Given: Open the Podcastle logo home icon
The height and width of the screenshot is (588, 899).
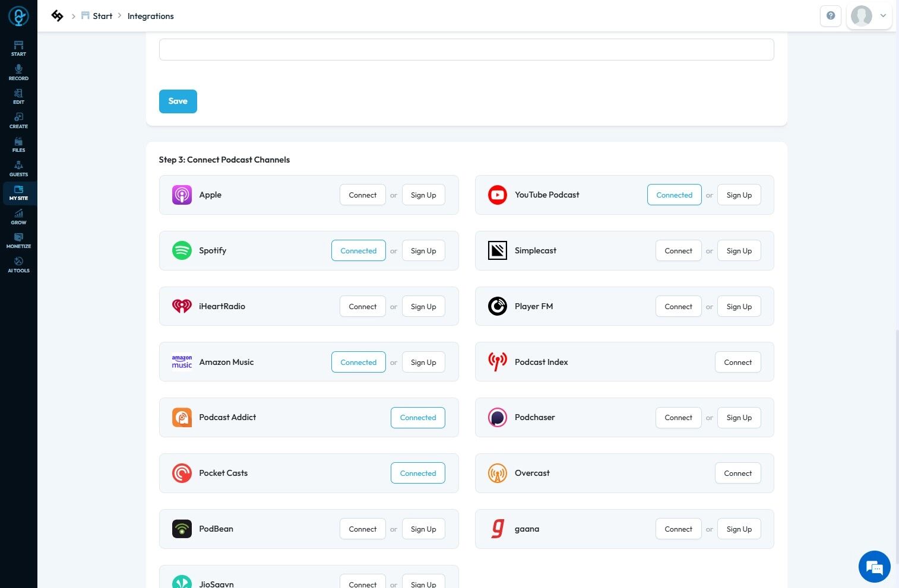Looking at the screenshot, I should click(18, 16).
